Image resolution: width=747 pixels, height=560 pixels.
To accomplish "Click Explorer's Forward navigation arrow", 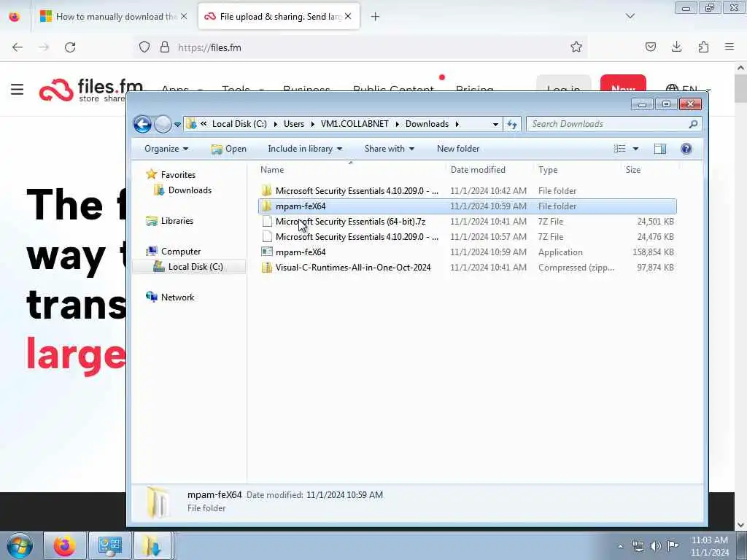I will 163,124.
